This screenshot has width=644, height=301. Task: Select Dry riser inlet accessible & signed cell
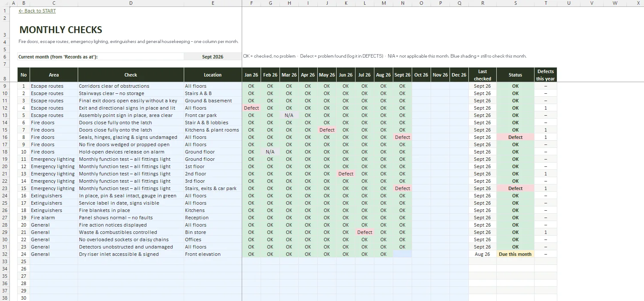click(x=131, y=254)
